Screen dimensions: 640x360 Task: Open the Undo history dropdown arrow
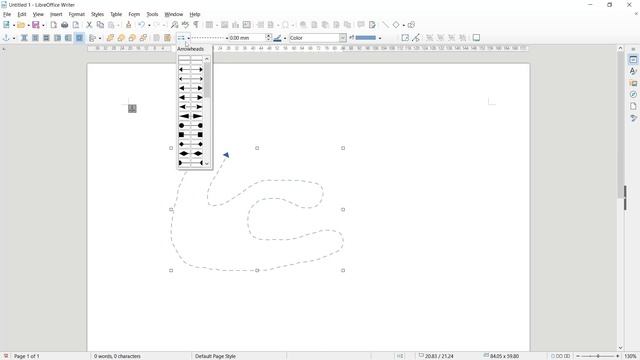tap(149, 25)
